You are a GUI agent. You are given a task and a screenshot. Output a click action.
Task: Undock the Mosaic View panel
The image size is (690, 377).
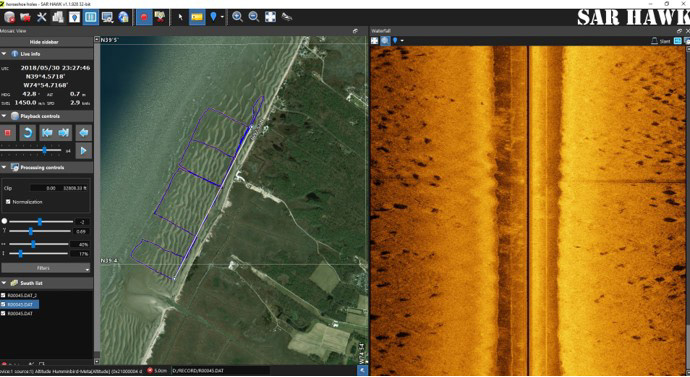point(355,31)
